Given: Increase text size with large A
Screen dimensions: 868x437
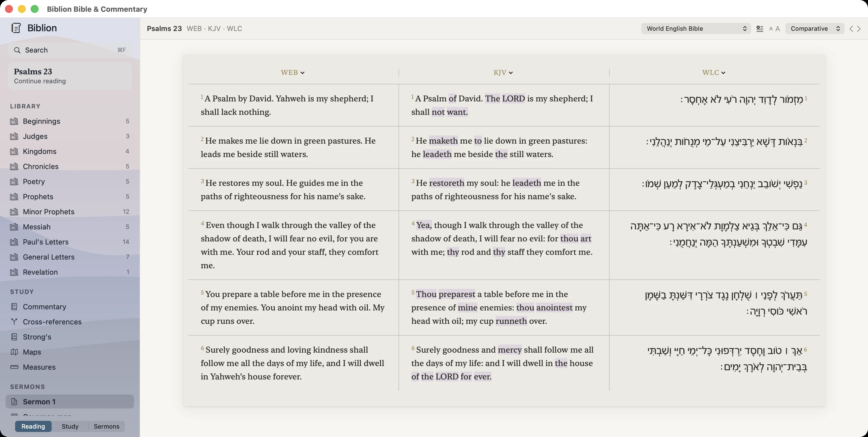Looking at the screenshot, I should (x=778, y=29).
